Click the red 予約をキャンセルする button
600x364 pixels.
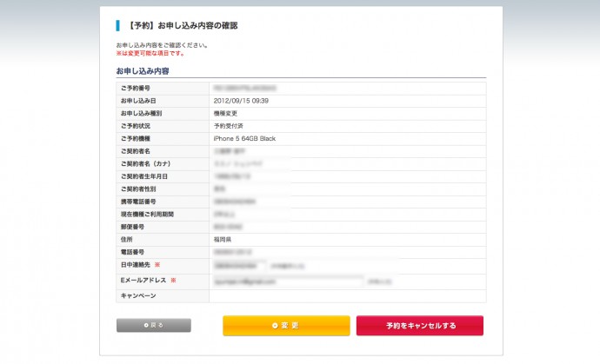click(x=419, y=326)
